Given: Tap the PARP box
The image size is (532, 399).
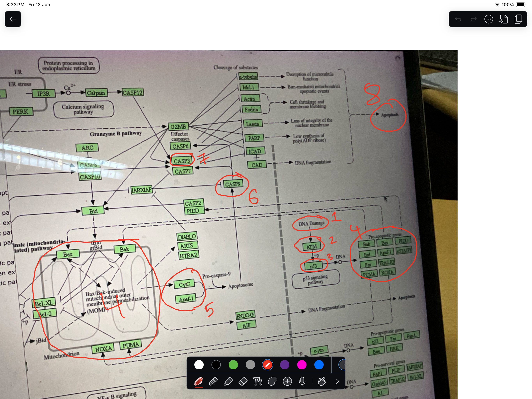Looking at the screenshot, I should pyautogui.click(x=254, y=138).
